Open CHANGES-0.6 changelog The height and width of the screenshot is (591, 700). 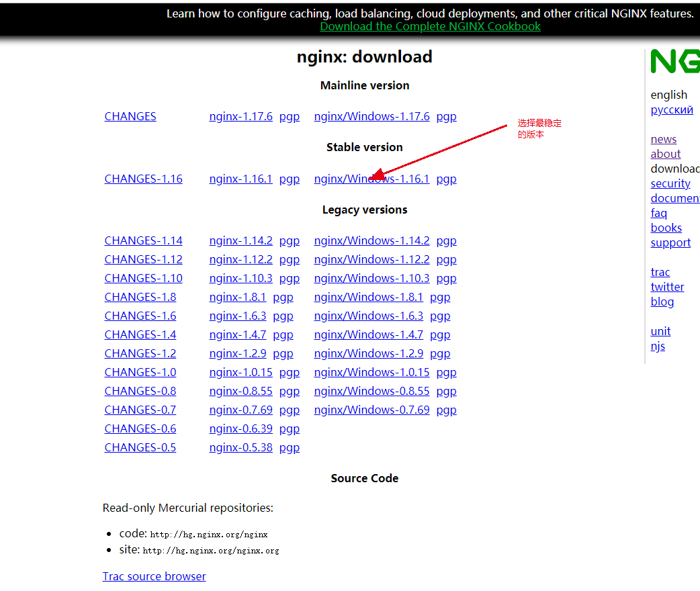[x=140, y=428]
